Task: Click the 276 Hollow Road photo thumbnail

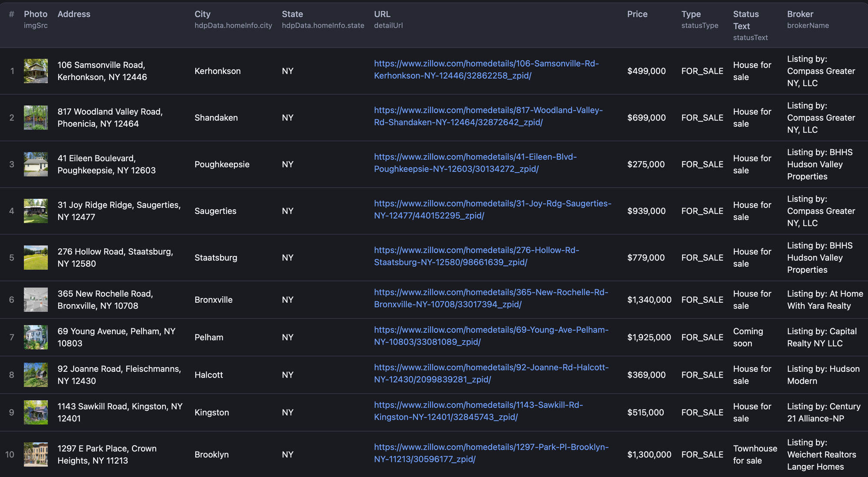Action: (36, 258)
